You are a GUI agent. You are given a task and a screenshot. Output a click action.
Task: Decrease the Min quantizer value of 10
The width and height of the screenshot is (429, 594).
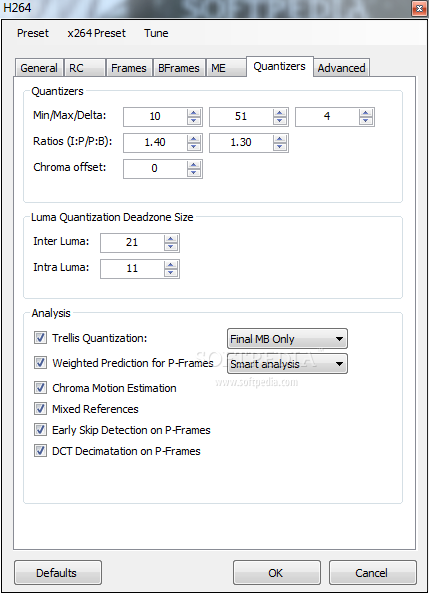(x=194, y=120)
